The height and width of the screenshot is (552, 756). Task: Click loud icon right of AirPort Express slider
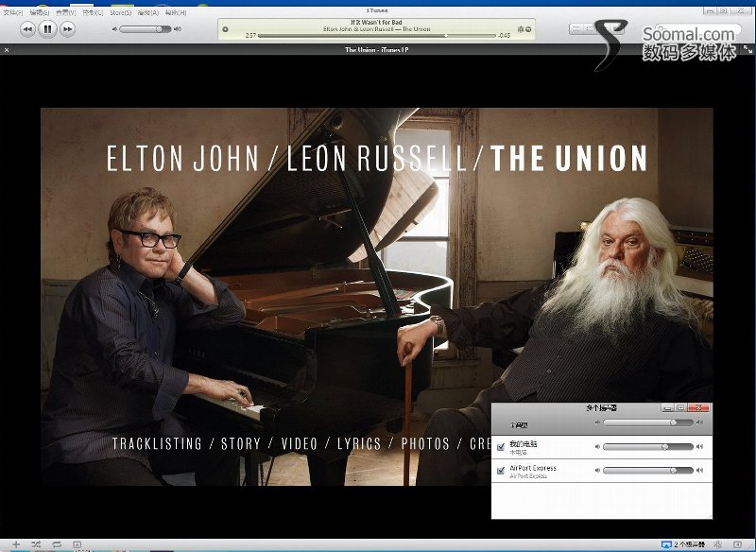pyautogui.click(x=699, y=470)
